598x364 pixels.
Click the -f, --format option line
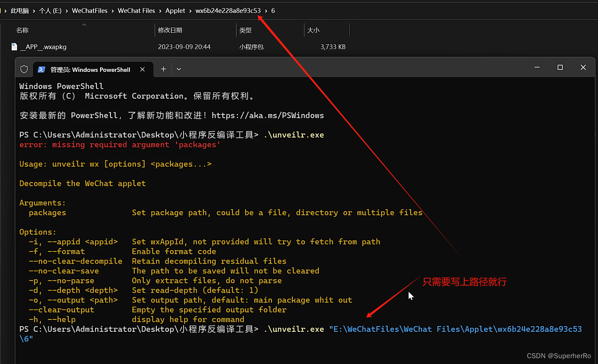122,251
